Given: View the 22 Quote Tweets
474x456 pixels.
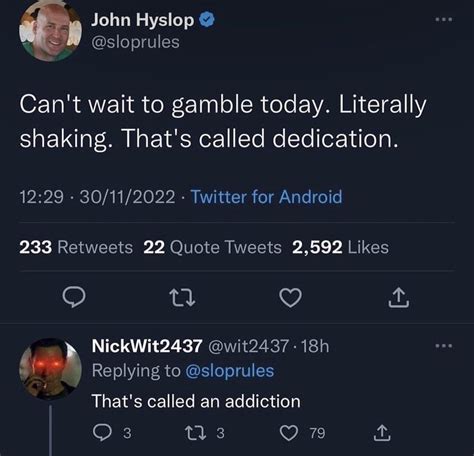Looking at the screenshot, I should click(x=213, y=247).
